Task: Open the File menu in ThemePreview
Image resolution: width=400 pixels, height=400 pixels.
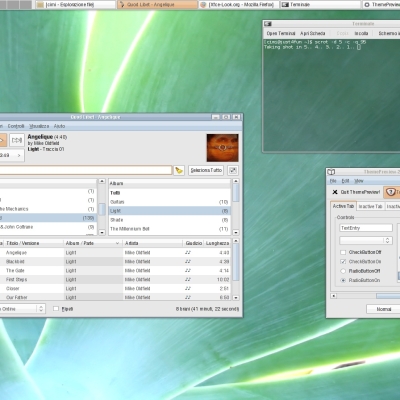Action: [x=333, y=181]
